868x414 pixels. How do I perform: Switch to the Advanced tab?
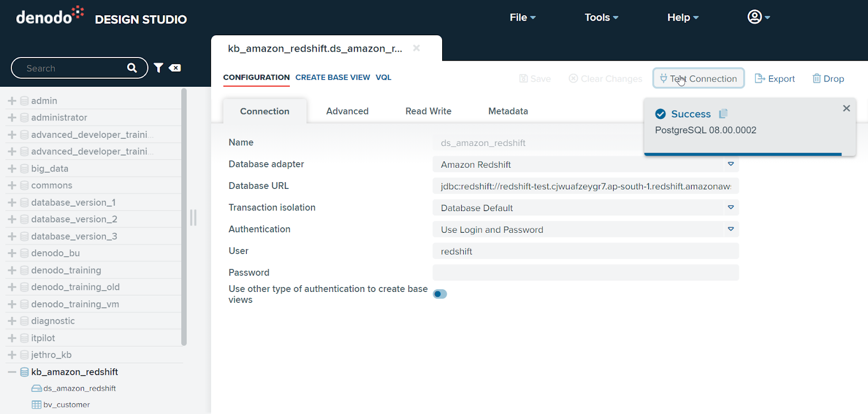[347, 111]
